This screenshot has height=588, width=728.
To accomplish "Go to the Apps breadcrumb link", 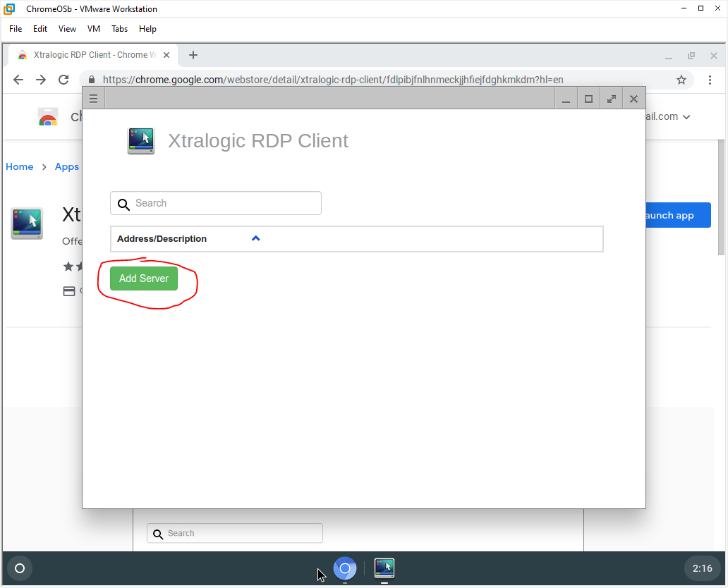I will (x=67, y=166).
